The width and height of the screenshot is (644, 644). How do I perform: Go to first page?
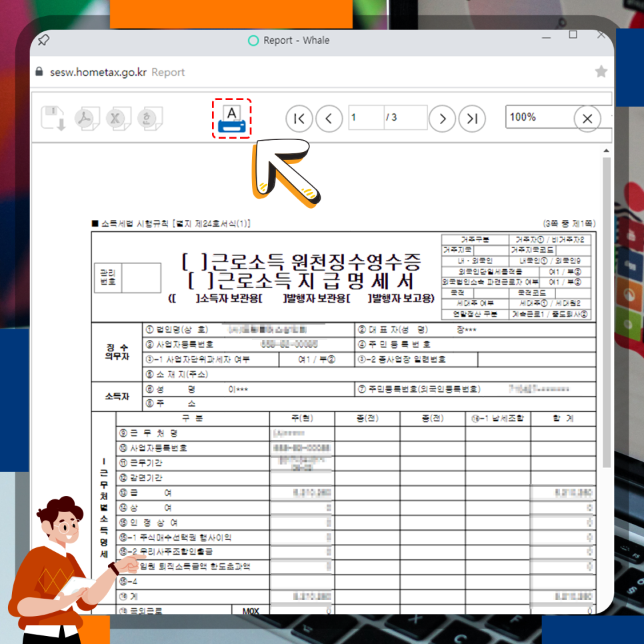pyautogui.click(x=299, y=119)
